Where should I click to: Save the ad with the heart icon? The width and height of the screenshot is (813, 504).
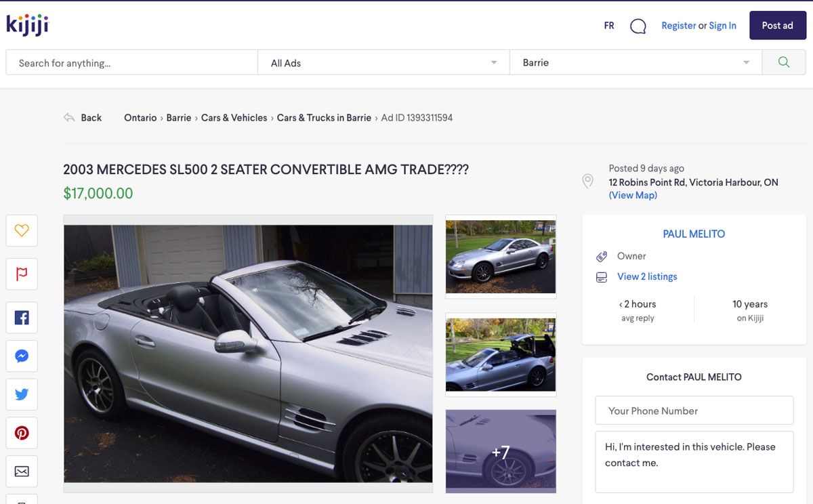point(21,230)
